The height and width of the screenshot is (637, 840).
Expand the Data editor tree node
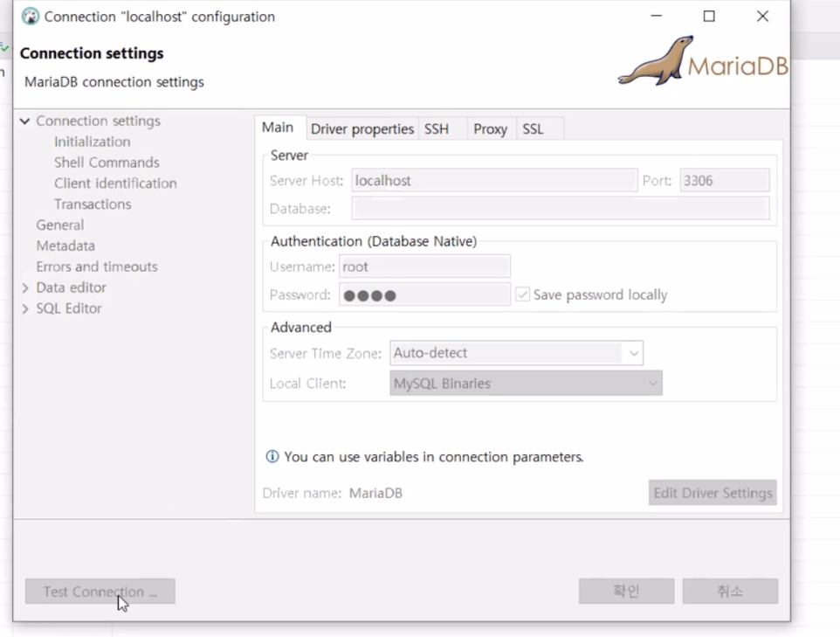[24, 288]
